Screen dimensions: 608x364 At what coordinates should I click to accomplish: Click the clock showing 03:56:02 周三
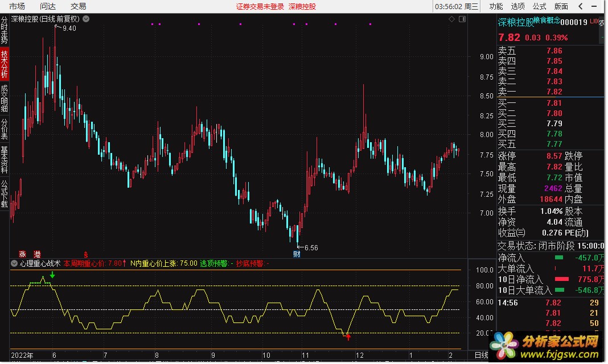pyautogui.click(x=457, y=7)
